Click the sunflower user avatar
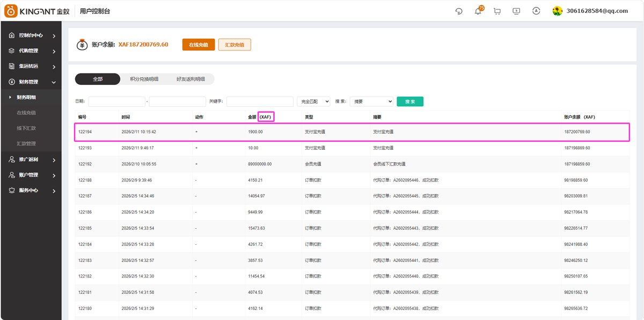This screenshot has height=320, width=644. (x=558, y=11)
